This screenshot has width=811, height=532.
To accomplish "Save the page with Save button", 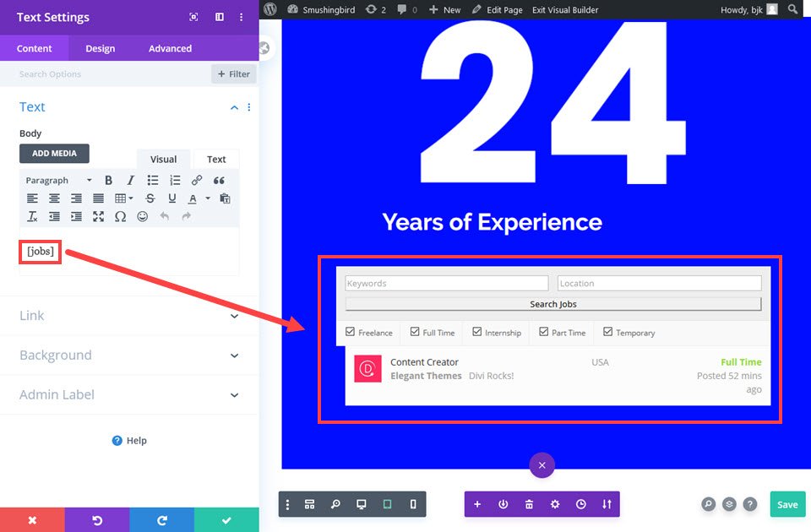I will point(787,505).
